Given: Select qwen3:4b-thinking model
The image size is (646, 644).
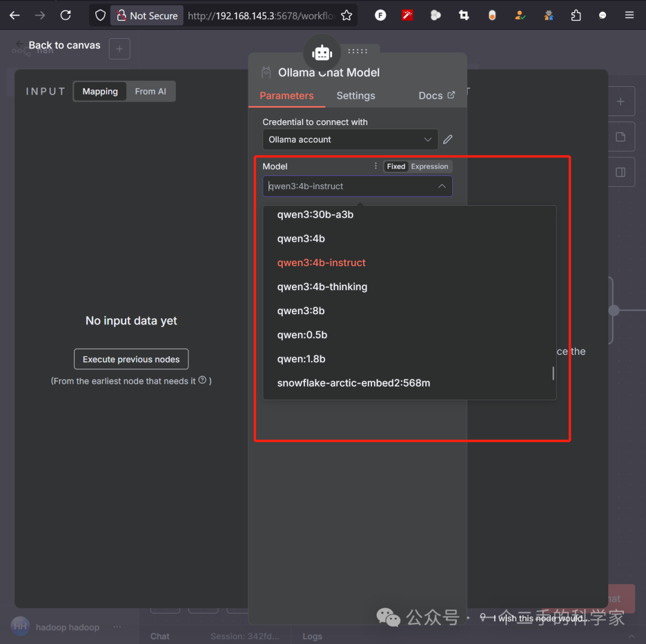Looking at the screenshot, I should (410, 287).
